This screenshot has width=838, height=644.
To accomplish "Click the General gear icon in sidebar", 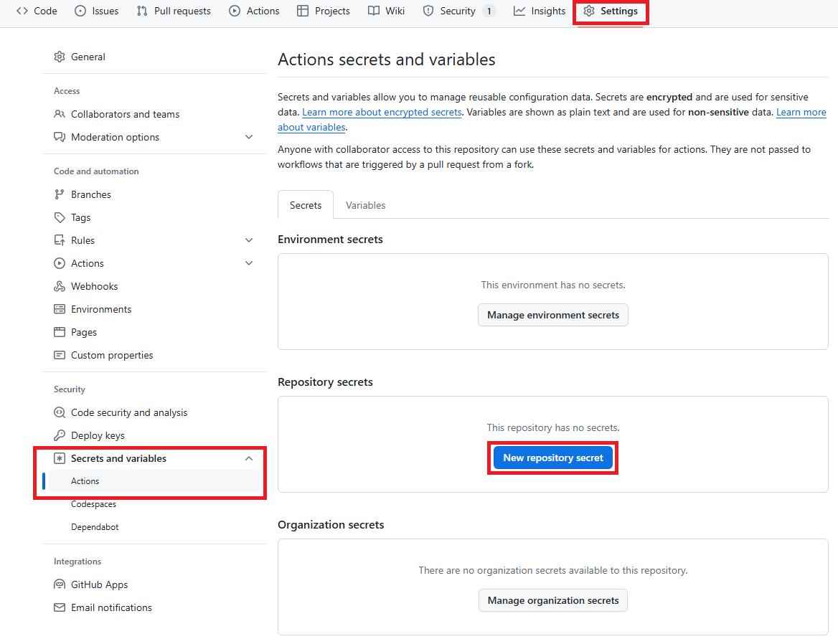I will click(x=60, y=57).
